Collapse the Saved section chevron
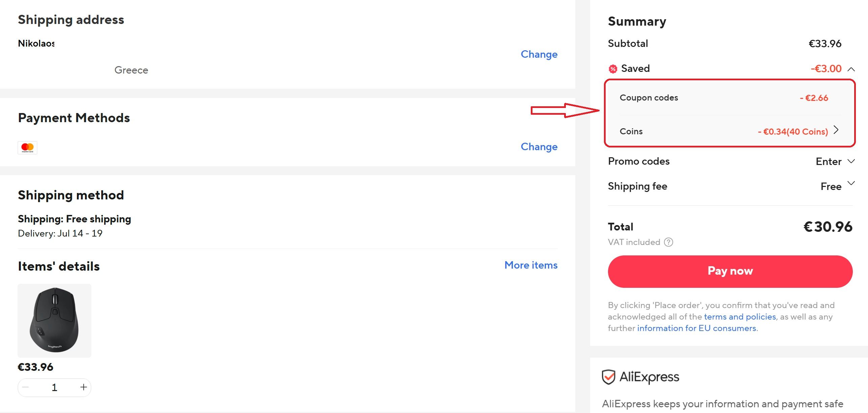Screen dimensions: 868x413 (851, 69)
